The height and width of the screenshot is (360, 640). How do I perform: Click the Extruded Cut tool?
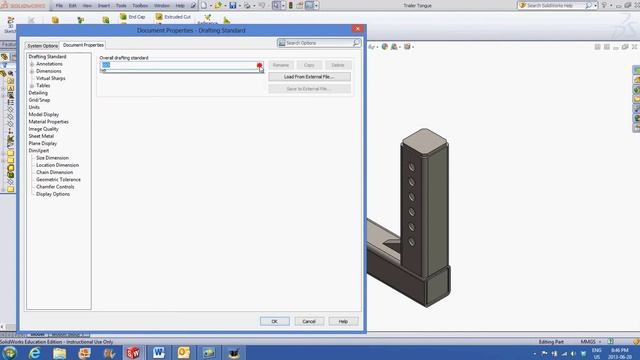pyautogui.click(x=173, y=17)
